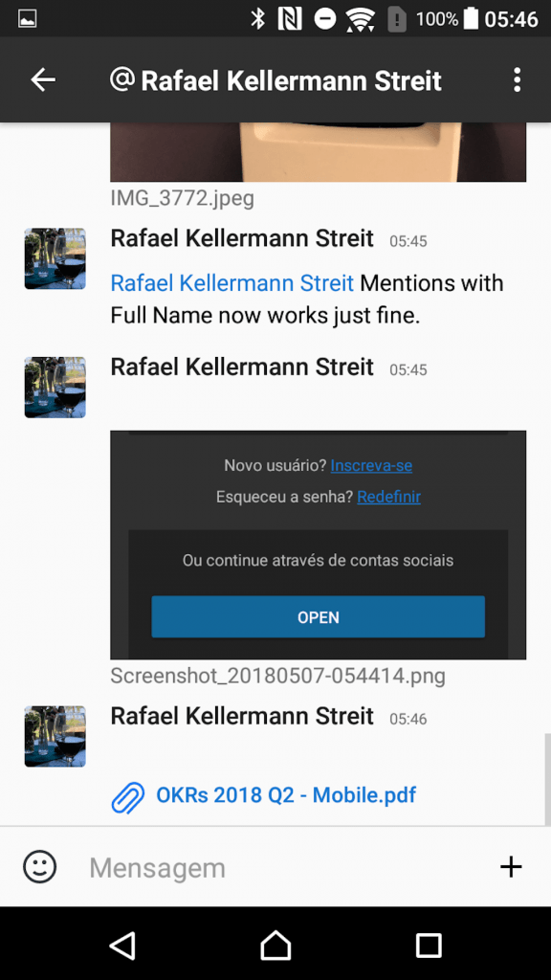Image resolution: width=551 pixels, height=980 pixels.
Task: Tap the header title Rafael Kellermann Streit
Action: point(291,80)
